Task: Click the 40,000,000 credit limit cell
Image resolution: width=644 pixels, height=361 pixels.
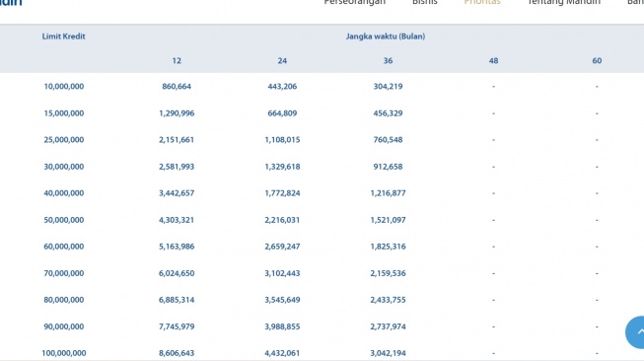Action: (x=64, y=193)
